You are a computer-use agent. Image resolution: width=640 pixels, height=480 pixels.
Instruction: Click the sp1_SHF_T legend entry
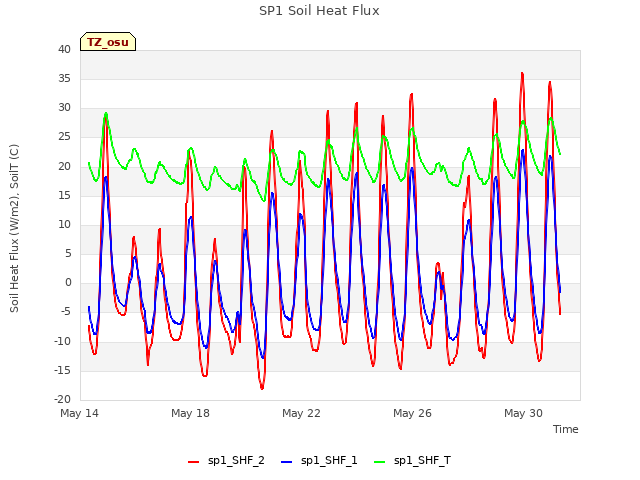412,461
